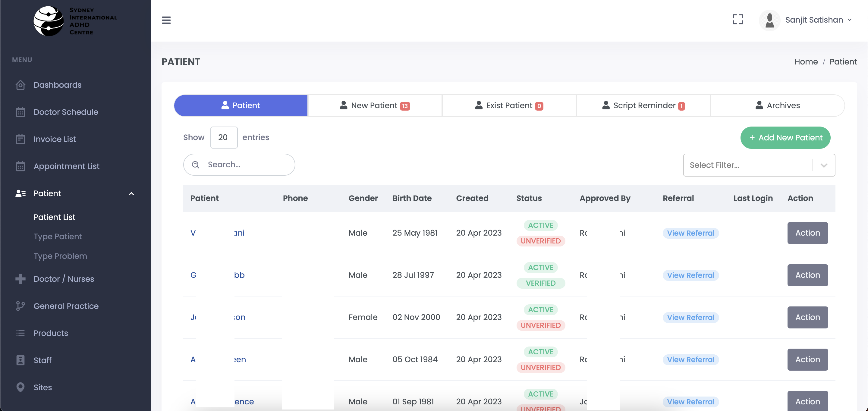Click the show entries number box

tap(223, 137)
